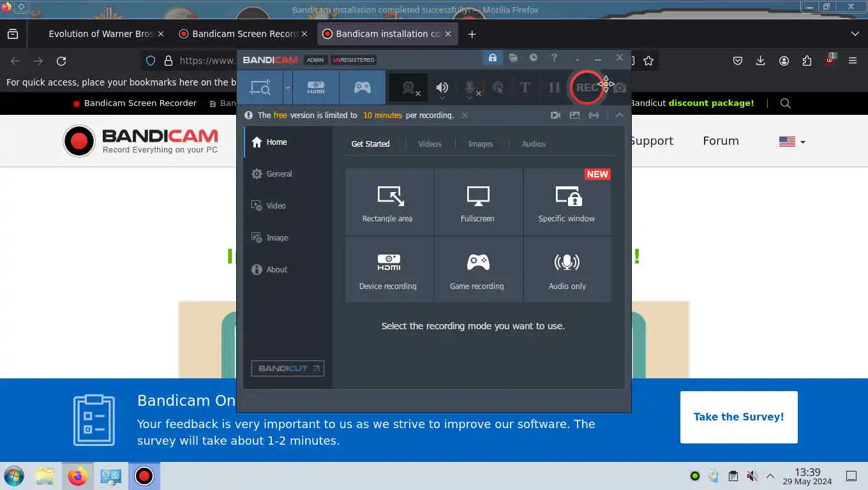Open Bandicam help question mark icon
868x490 pixels.
[554, 58]
